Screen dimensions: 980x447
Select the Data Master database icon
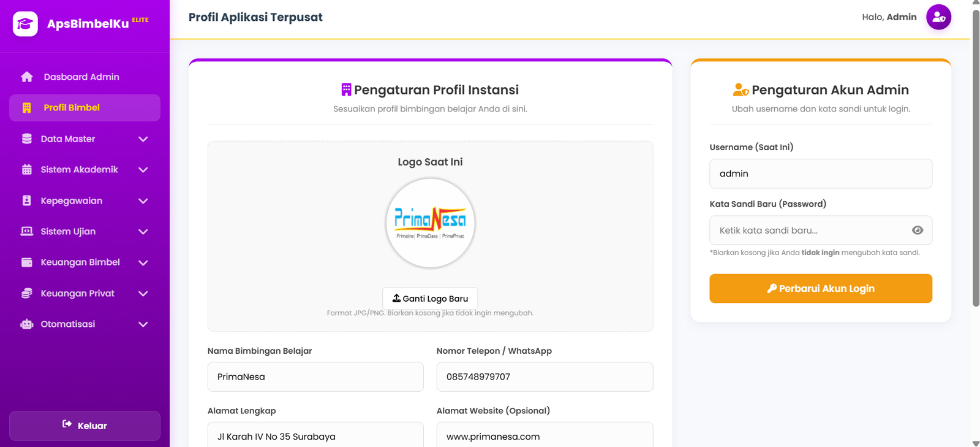(x=27, y=139)
